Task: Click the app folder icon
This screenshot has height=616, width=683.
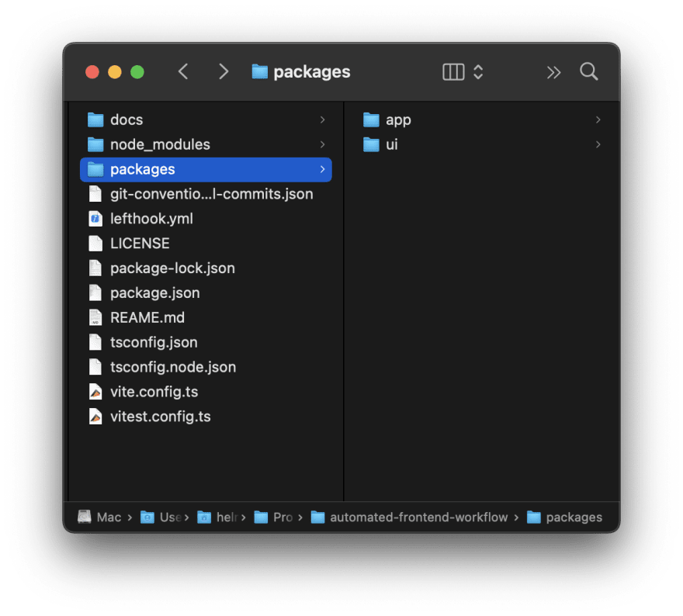Action: (371, 119)
